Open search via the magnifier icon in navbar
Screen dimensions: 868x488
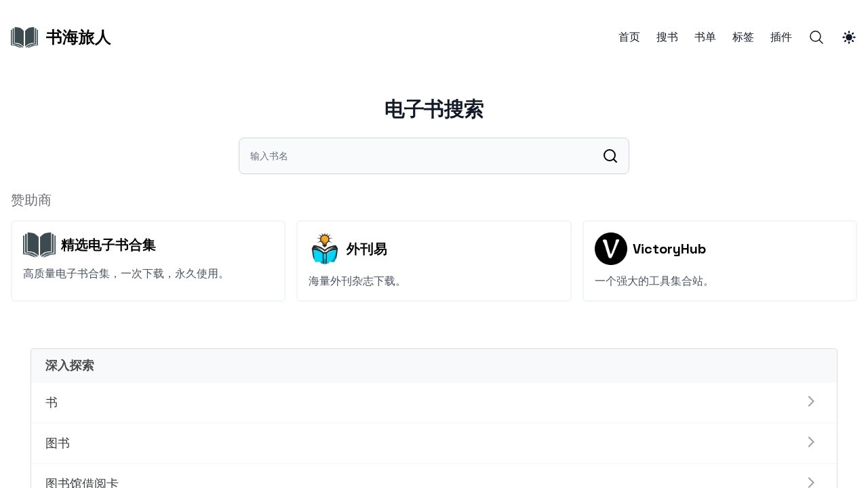816,37
